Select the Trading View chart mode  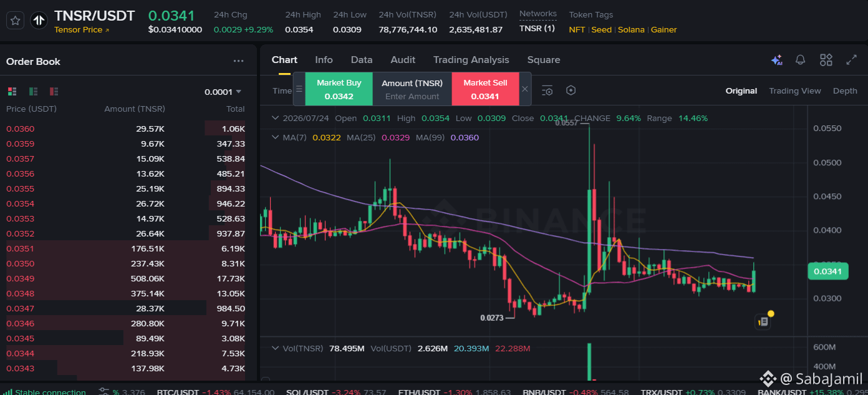(x=795, y=91)
